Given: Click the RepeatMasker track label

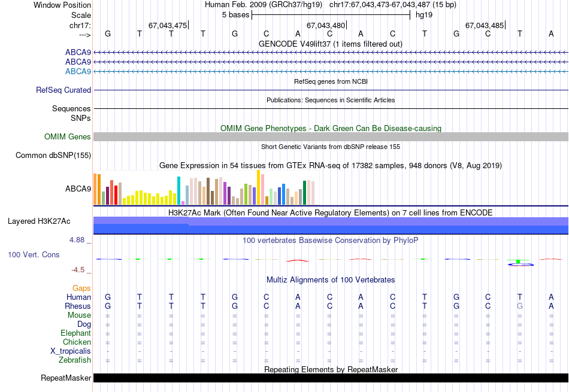Looking at the screenshot, I should (66, 378).
